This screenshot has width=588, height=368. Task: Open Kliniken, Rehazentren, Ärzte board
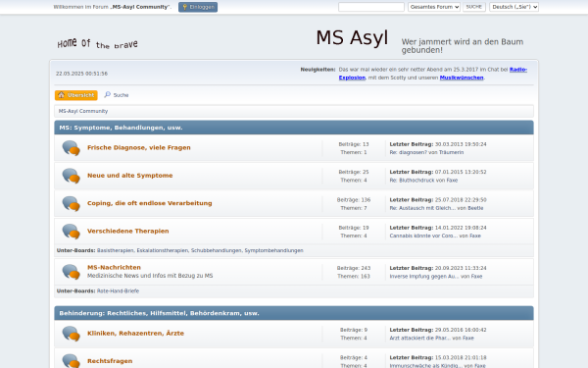(135, 333)
